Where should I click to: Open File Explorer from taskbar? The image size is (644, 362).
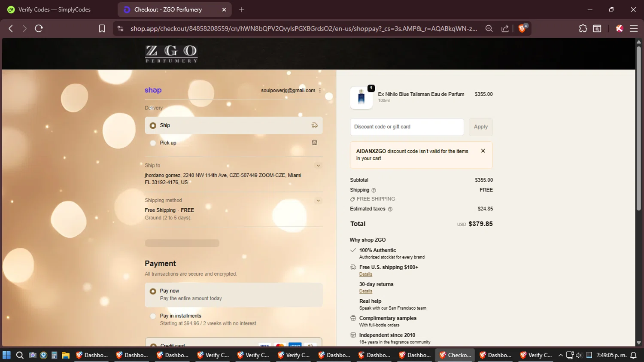[x=66, y=355]
